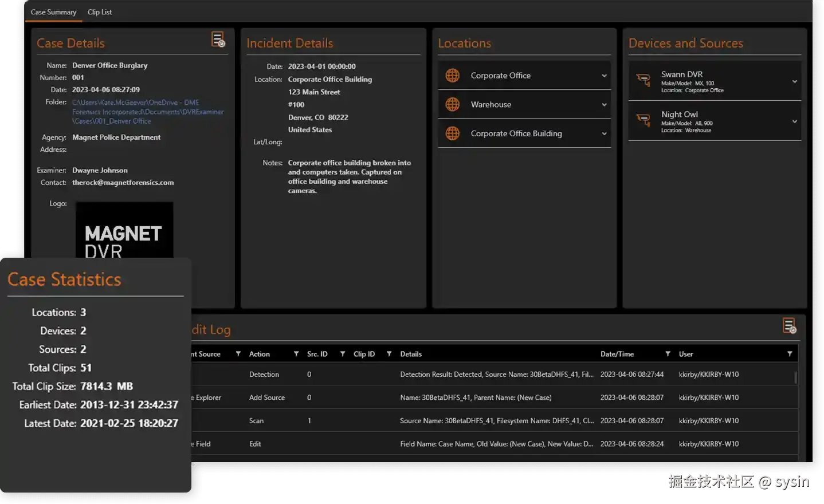Click the Corporate Office globe icon
Image resolution: width=824 pixels, height=504 pixels.
453,76
